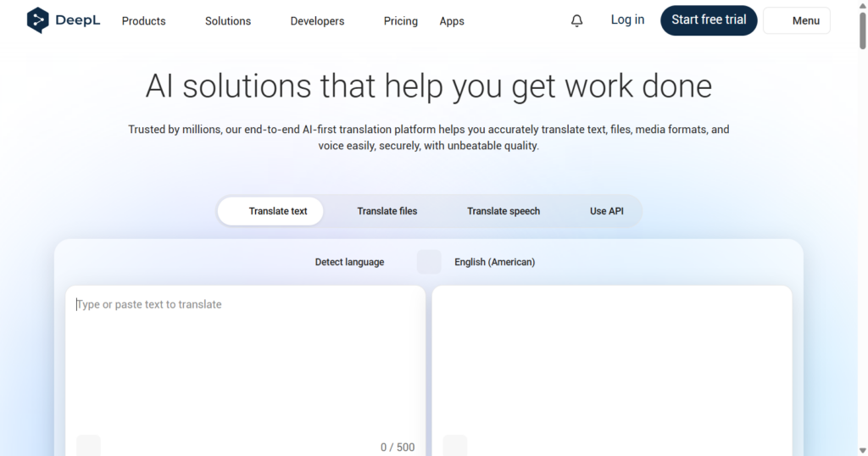Open the Products menu

click(x=143, y=21)
